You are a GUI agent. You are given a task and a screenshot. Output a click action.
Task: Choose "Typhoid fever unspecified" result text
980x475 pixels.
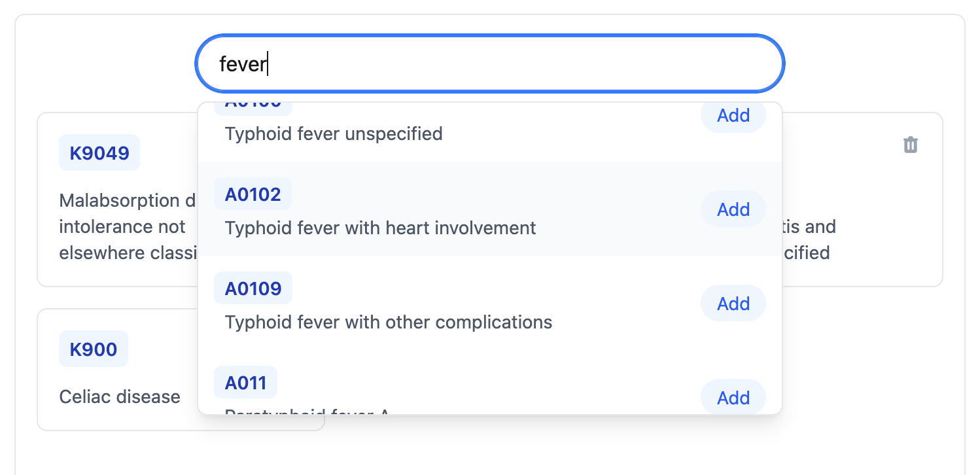334,134
